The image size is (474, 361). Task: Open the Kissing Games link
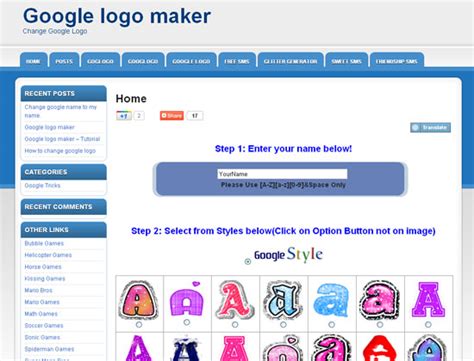tap(45, 278)
